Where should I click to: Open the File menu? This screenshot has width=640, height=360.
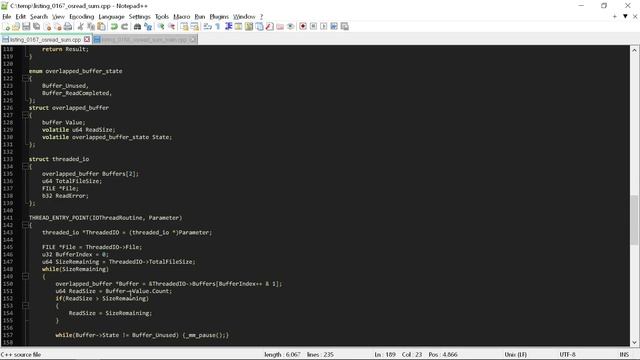(x=7, y=17)
